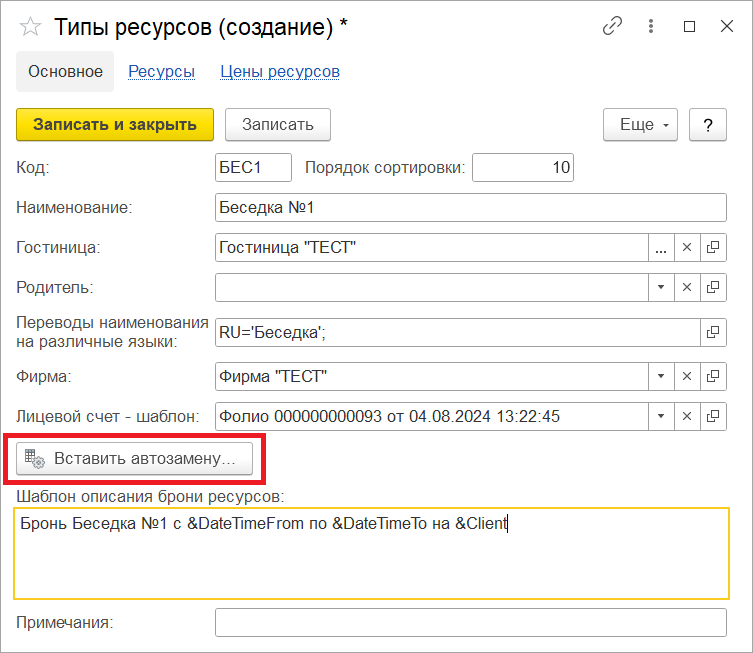This screenshot has height=653, width=753.
Task: Go to the Цены ресурсов tab
Action: coord(280,72)
